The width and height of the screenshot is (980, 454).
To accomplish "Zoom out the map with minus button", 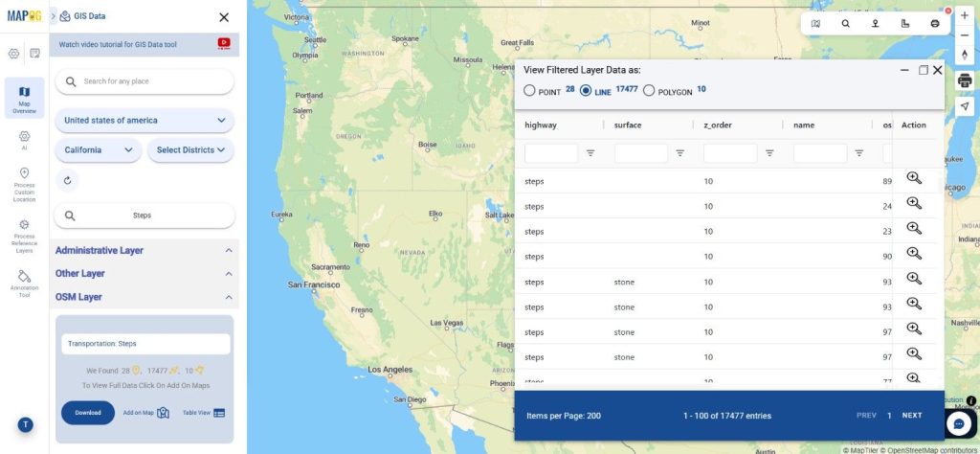I will tap(965, 35).
